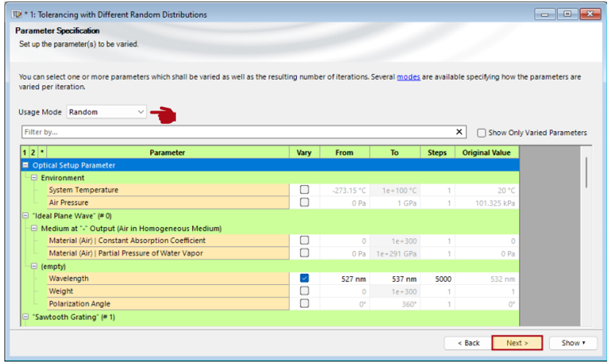Click the Steps column header
Image resolution: width=610 pixels, height=364 pixels.
(437, 152)
